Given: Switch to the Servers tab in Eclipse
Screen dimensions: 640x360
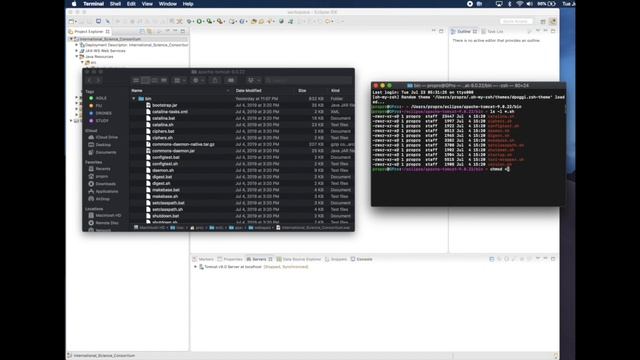Looking at the screenshot, I should (x=259, y=259).
